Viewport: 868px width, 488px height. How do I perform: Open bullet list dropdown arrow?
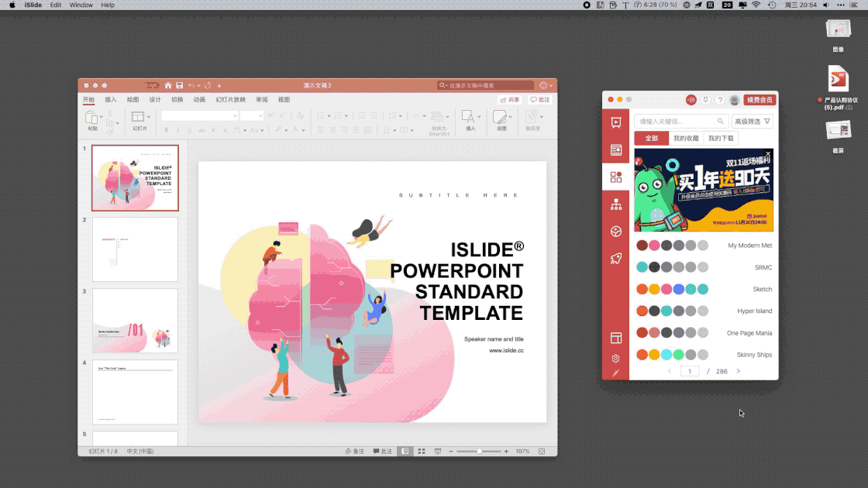pyautogui.click(x=329, y=115)
